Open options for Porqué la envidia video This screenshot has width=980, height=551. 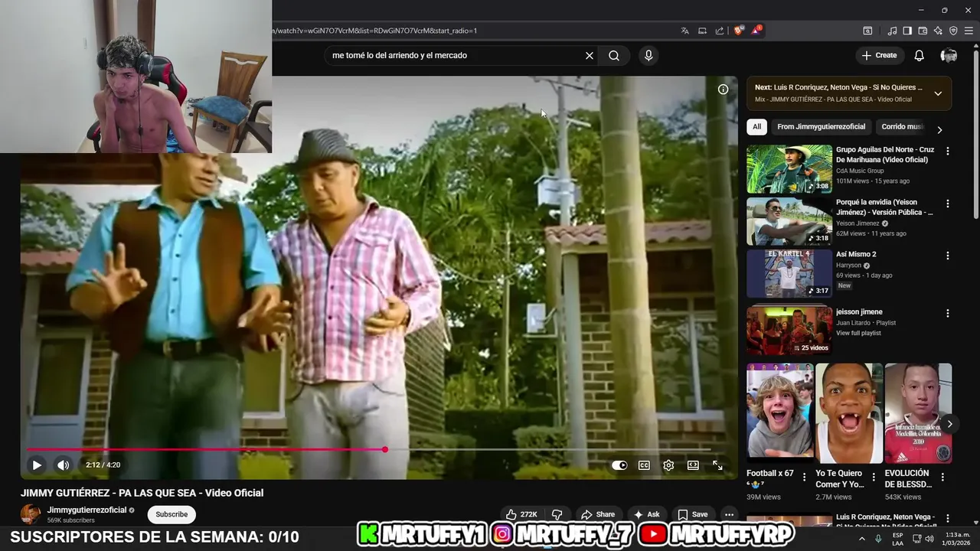pyautogui.click(x=948, y=204)
